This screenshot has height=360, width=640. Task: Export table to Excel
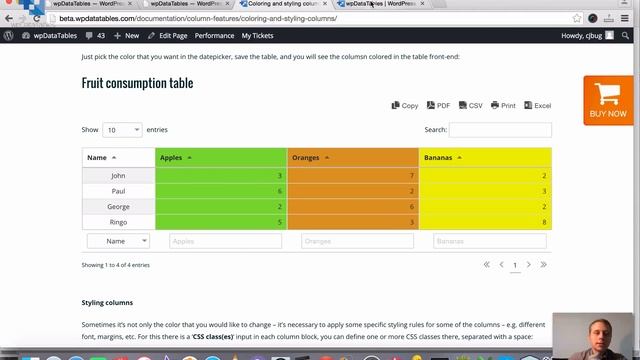click(538, 105)
